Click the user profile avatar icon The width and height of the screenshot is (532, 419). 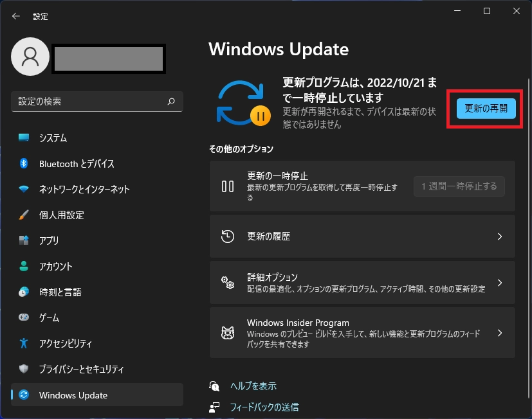[x=30, y=57]
